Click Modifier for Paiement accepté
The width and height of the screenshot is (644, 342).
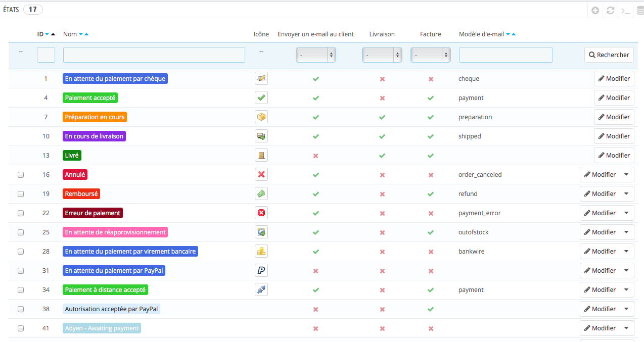(x=614, y=98)
